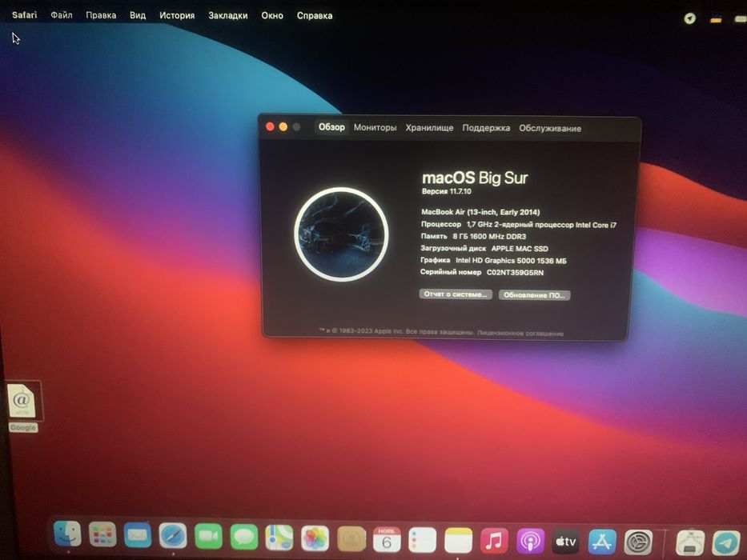This screenshot has width=747, height=560.
Task: Open the Лицензионное соглашение link
Action: coord(520,334)
